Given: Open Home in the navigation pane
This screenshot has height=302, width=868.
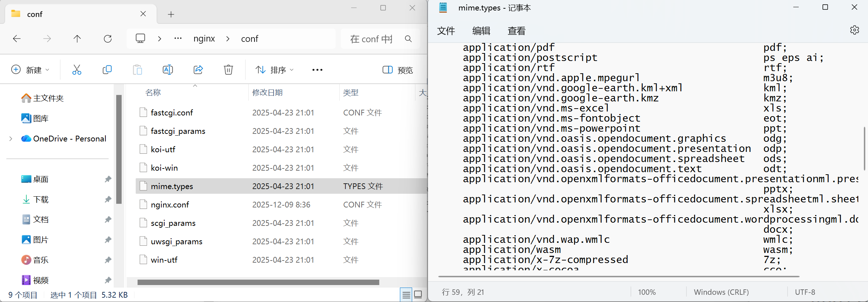Looking at the screenshot, I should tap(42, 98).
